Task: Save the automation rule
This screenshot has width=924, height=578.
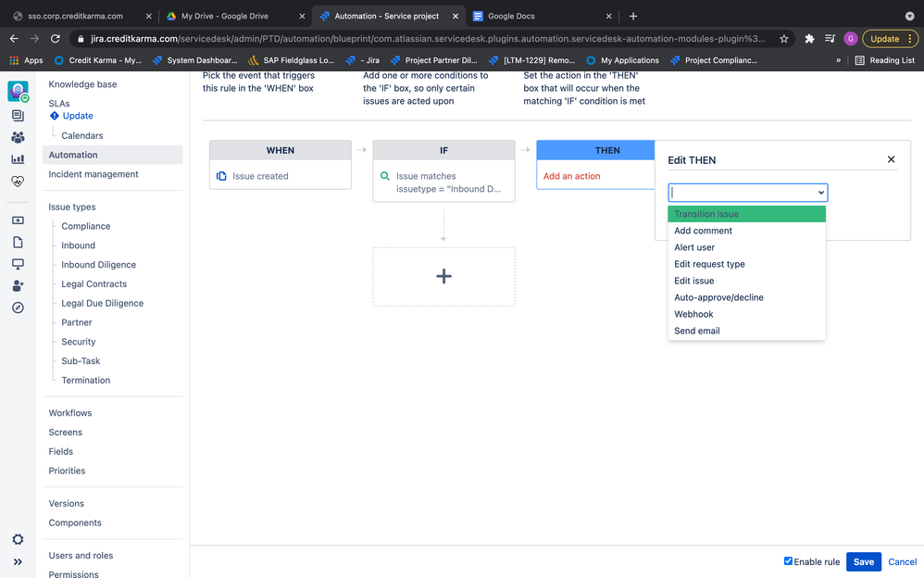Action: (x=863, y=561)
